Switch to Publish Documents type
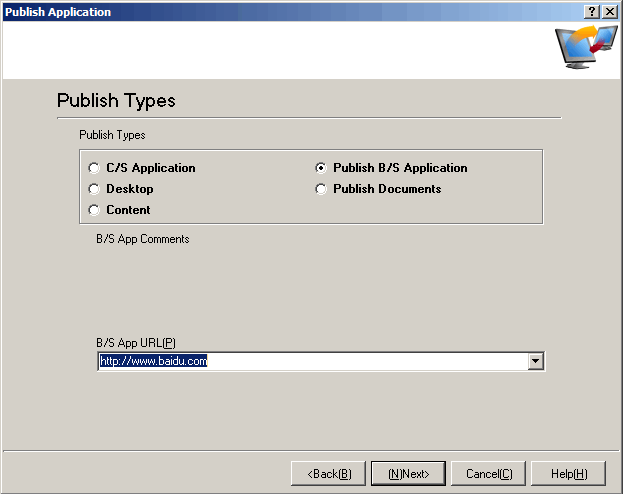The image size is (623, 494). tap(321, 189)
